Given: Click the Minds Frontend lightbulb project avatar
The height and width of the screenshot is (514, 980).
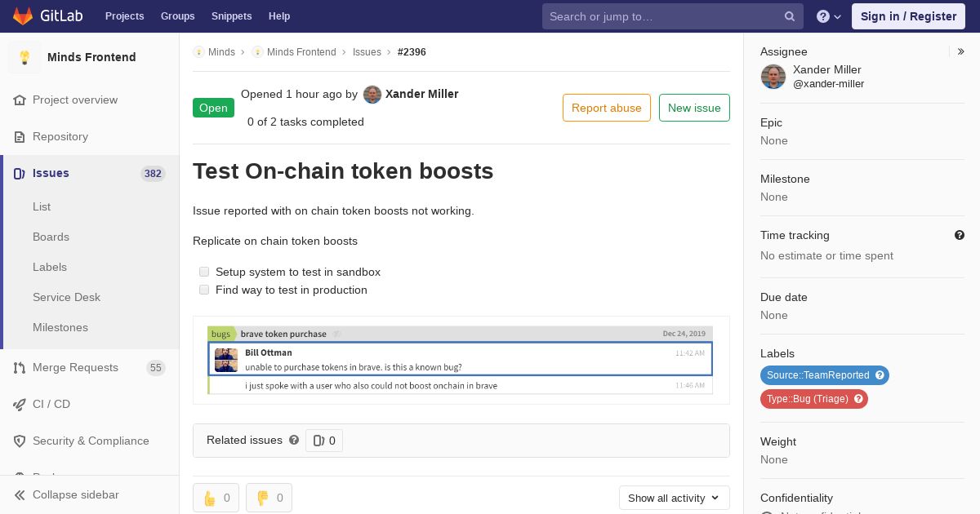Looking at the screenshot, I should 24,57.
